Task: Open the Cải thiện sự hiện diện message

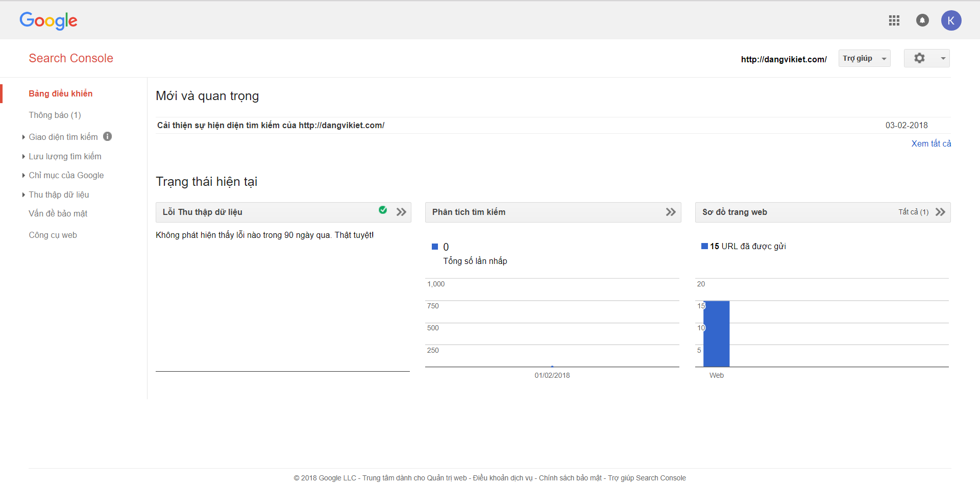Action: click(x=271, y=125)
